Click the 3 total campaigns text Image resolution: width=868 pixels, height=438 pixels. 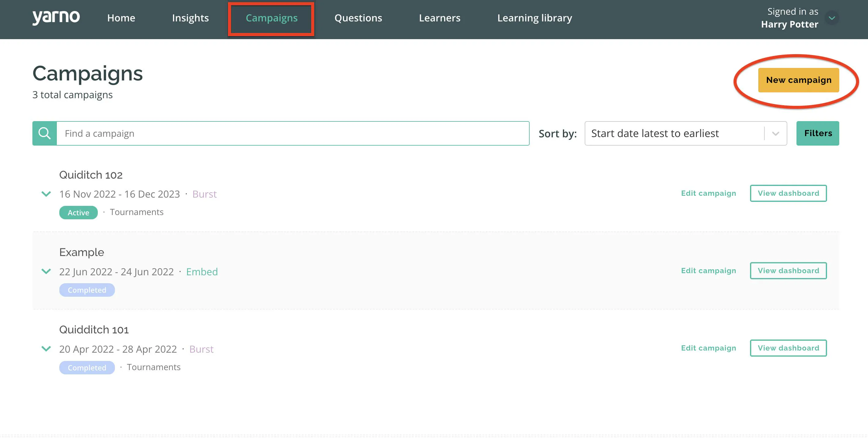[72, 95]
